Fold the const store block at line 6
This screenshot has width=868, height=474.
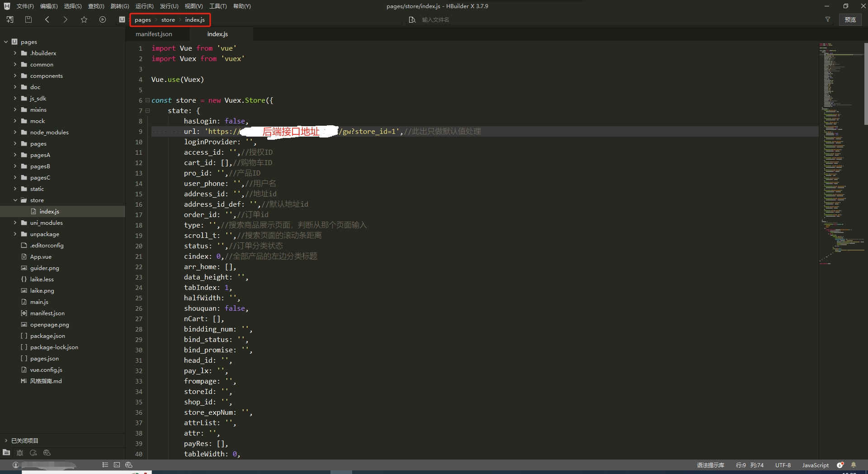(147, 100)
